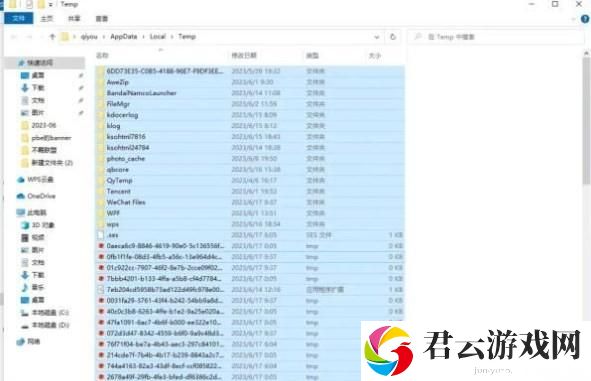Click the Network icon in the navigation pane

tap(21, 341)
